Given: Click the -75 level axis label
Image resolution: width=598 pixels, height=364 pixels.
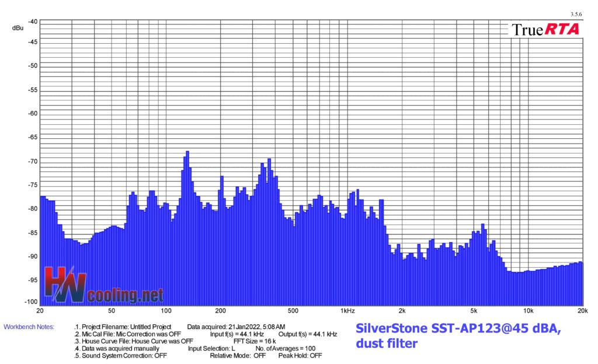Looking at the screenshot, I should pyautogui.click(x=33, y=185).
